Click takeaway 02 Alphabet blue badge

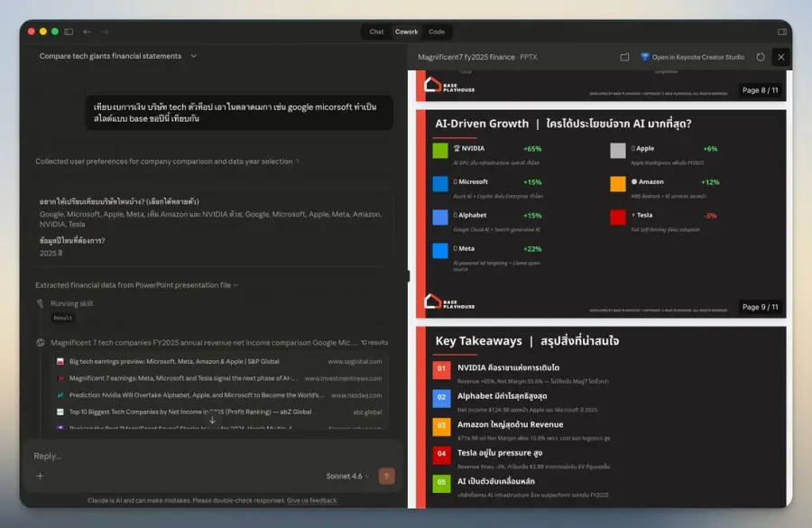tap(441, 397)
